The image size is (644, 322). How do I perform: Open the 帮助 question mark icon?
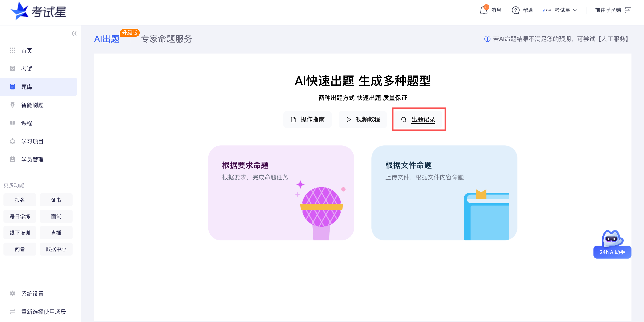pos(516,10)
